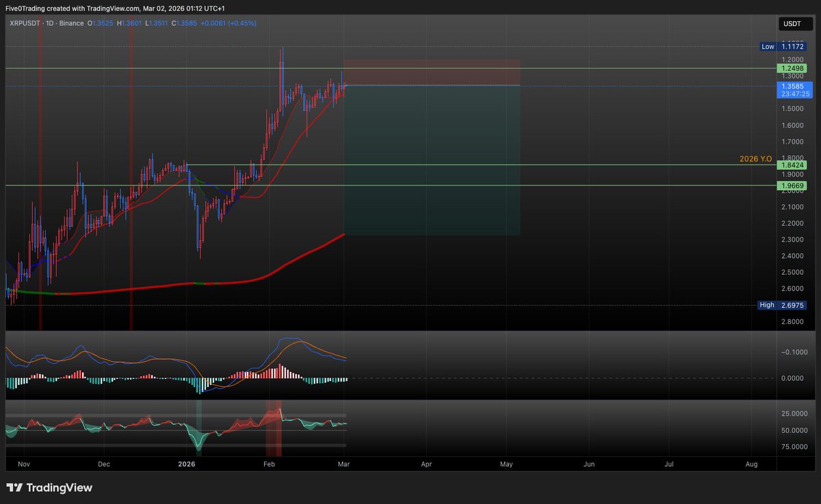Click the 1.5000 price scale value
The width and height of the screenshot is (821, 504).
click(x=792, y=109)
